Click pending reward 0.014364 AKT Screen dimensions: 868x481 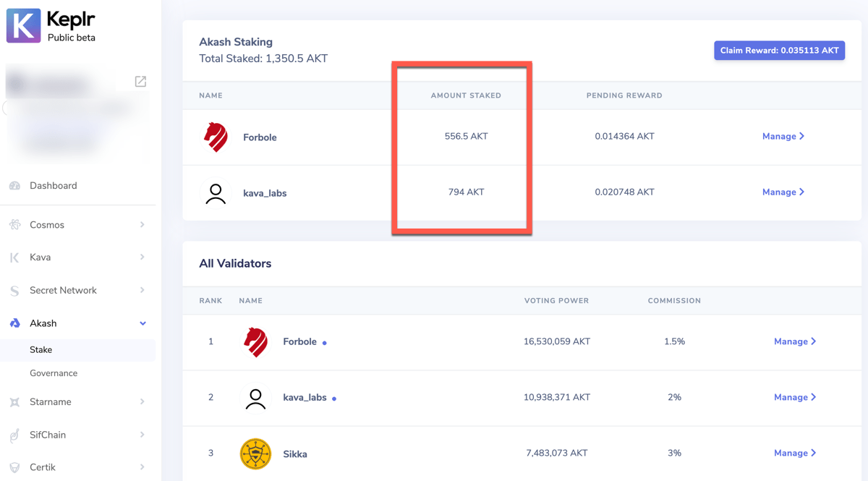point(624,136)
